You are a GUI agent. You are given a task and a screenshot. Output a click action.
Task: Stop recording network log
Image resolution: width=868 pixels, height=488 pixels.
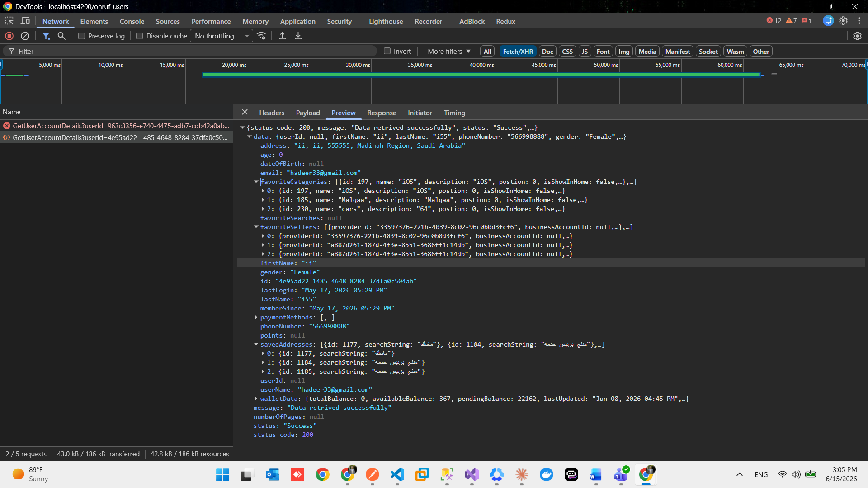(9, 36)
